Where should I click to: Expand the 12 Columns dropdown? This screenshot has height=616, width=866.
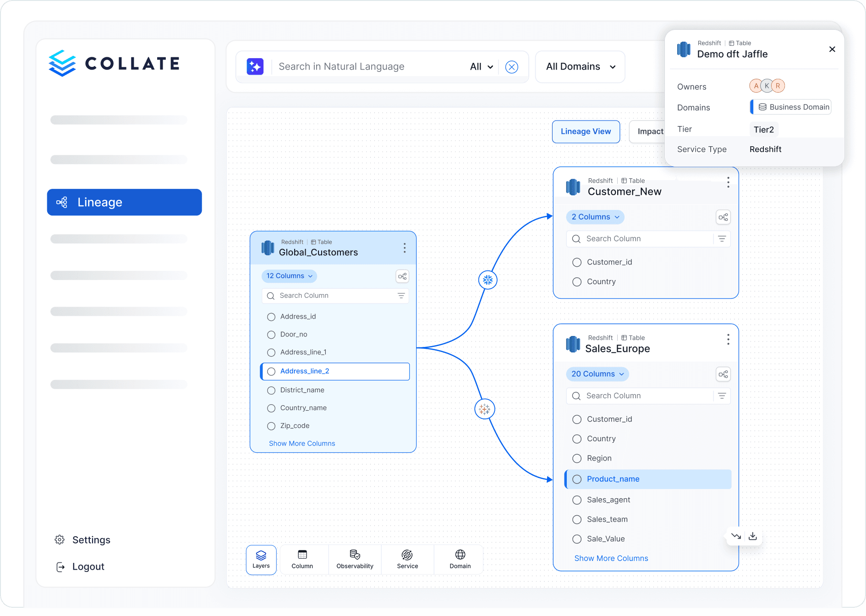(x=289, y=276)
